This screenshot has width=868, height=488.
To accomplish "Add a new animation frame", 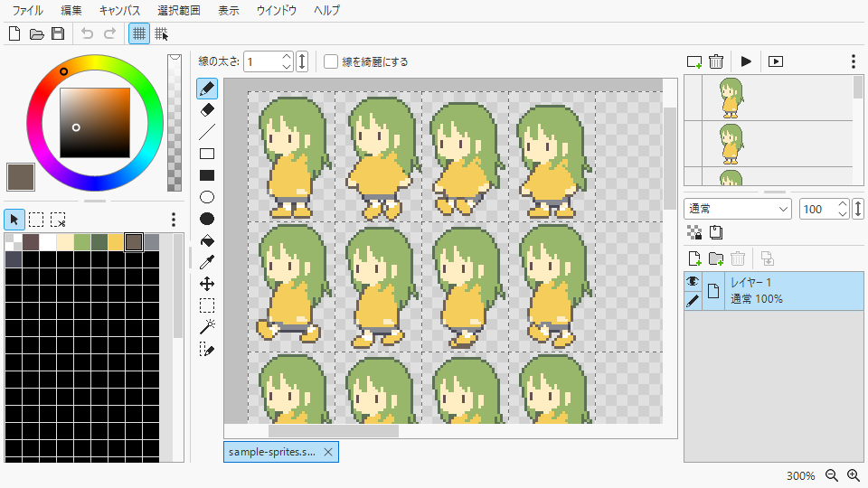I will coord(694,61).
